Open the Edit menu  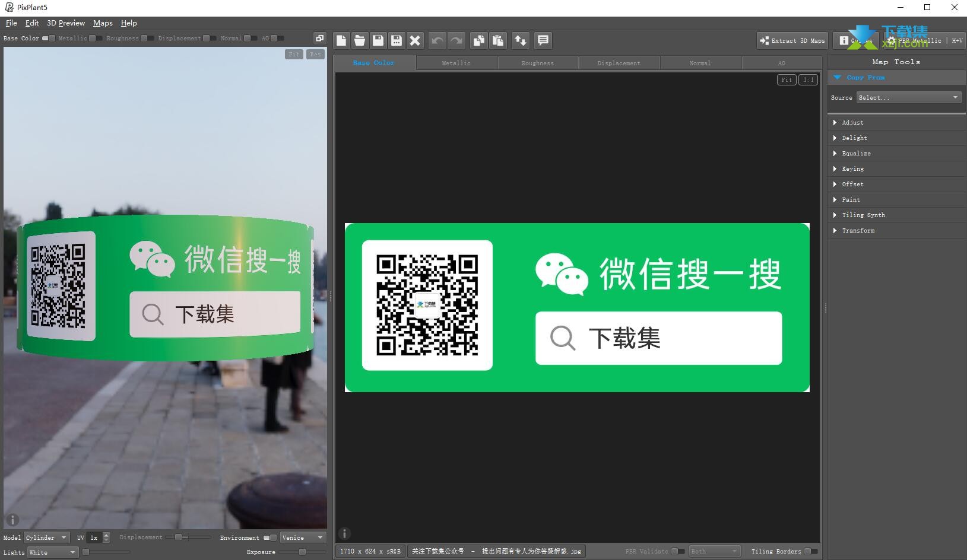pyautogui.click(x=32, y=23)
